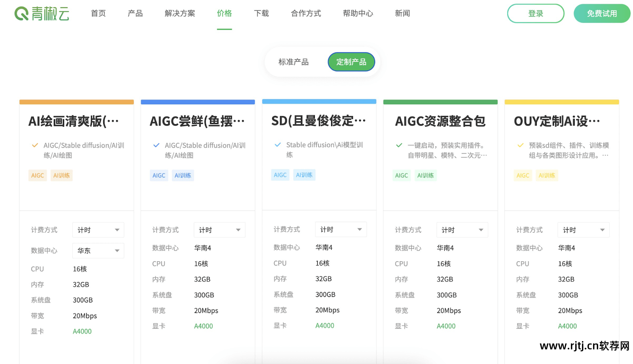Image resolution: width=633 pixels, height=364 pixels.
Task: Click AI训练 tag in SD且曼俊俊定 card
Action: pos(304,175)
